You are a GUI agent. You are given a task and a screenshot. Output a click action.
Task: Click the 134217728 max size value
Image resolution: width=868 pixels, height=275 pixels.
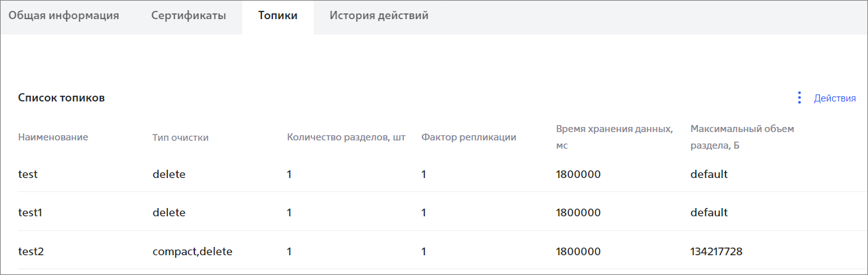717,251
